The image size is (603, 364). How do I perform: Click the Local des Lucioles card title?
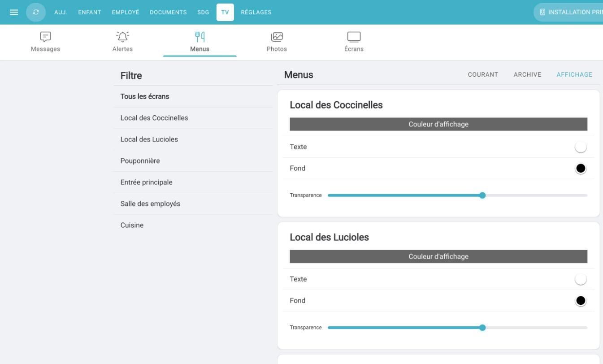[330, 237]
